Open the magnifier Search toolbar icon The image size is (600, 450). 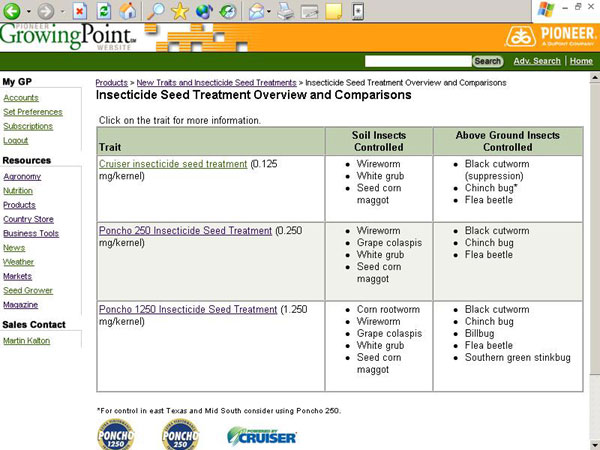tap(156, 11)
